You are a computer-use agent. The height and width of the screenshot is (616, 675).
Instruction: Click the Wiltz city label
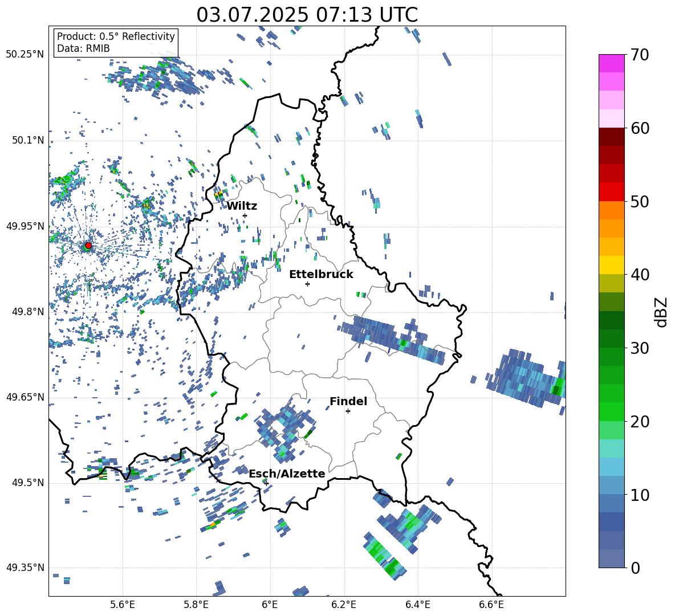click(242, 206)
